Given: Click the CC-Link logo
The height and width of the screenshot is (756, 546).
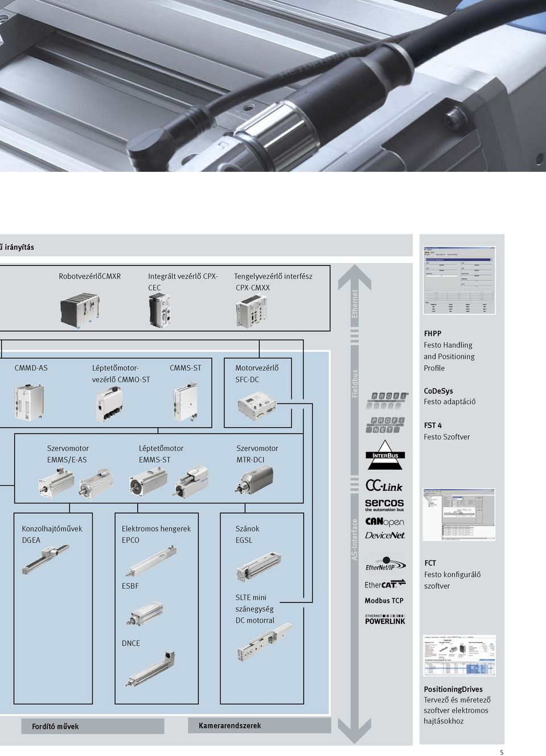Looking at the screenshot, I should (384, 486).
